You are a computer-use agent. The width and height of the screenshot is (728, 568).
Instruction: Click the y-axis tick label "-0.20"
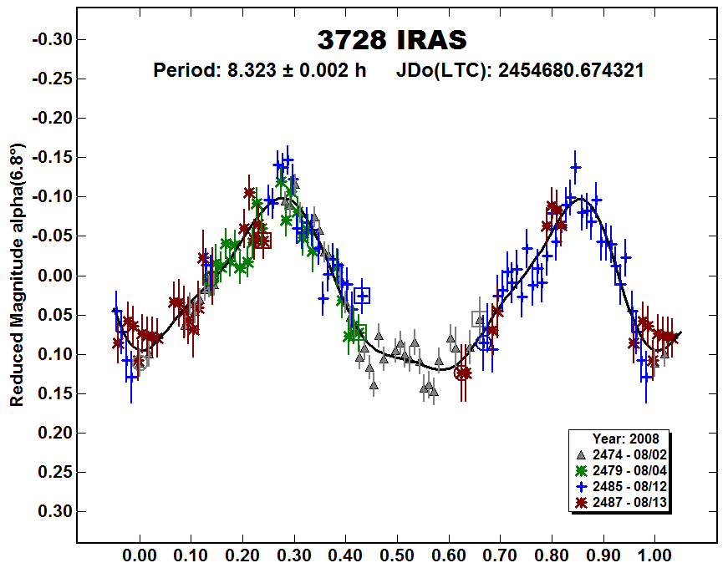click(x=53, y=119)
